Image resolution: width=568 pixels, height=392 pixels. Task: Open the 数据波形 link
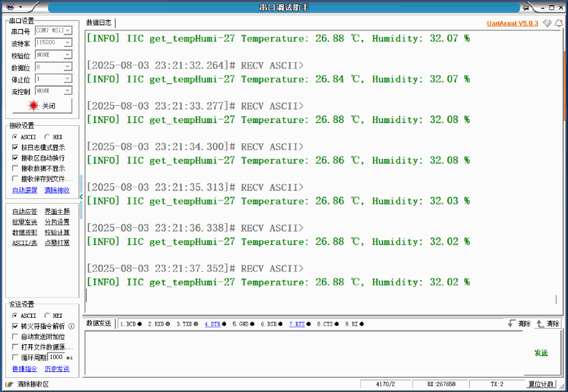(25, 233)
